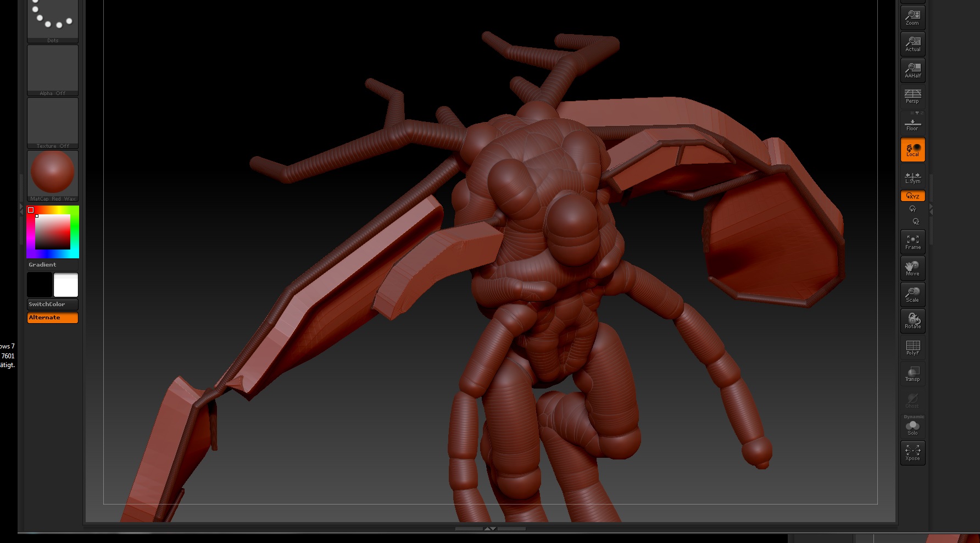Screen dimensions: 980x543
Task: Toggle Persp perspective mode
Action: click(x=912, y=96)
